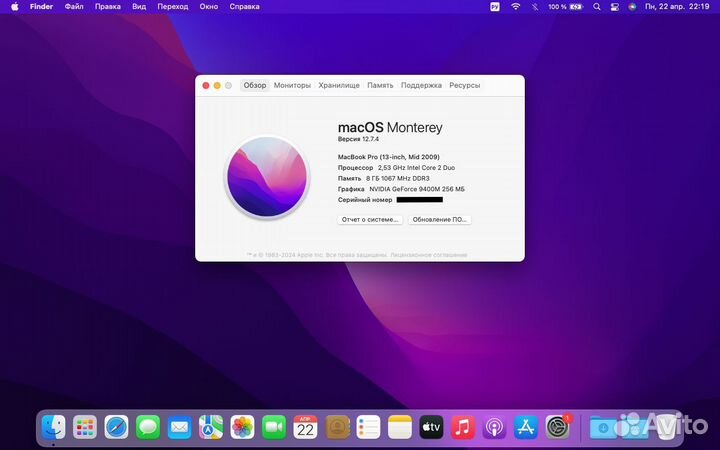Image resolution: width=720 pixels, height=450 pixels.
Task: Open the Contacts app in Dock
Action: (338, 427)
